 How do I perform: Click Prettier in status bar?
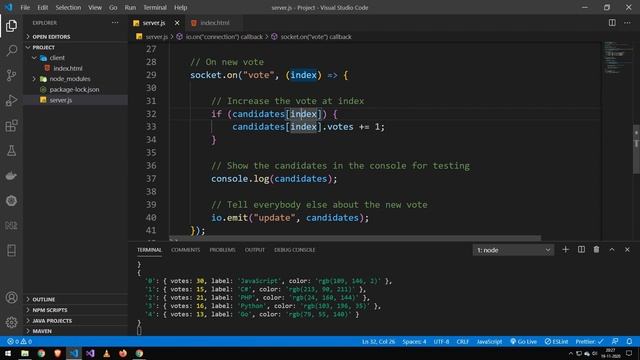click(589, 341)
